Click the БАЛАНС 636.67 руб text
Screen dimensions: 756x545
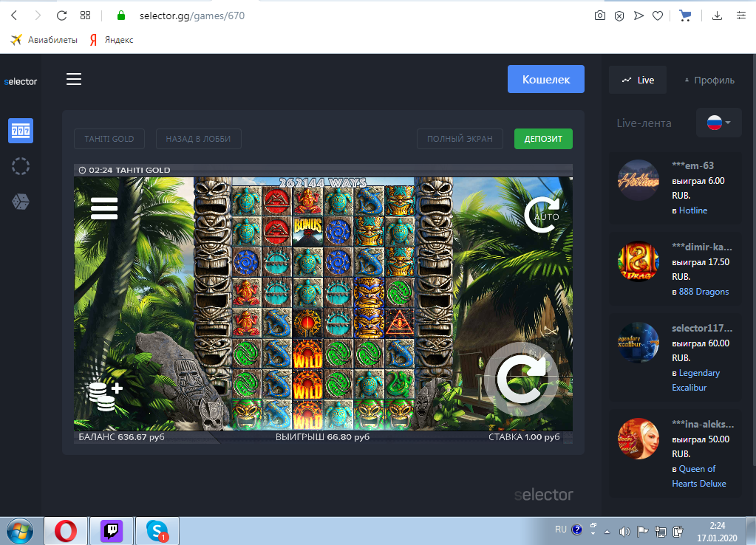click(x=121, y=436)
